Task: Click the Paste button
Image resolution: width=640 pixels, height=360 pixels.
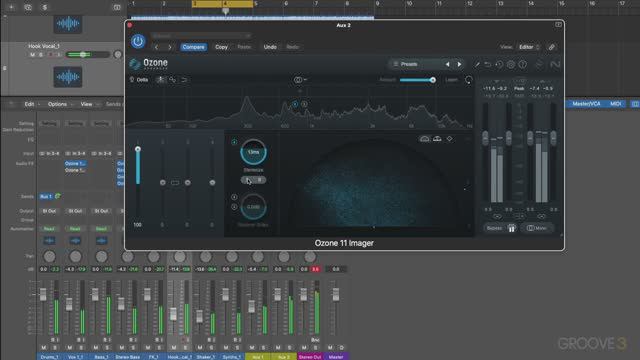Action: click(x=244, y=47)
